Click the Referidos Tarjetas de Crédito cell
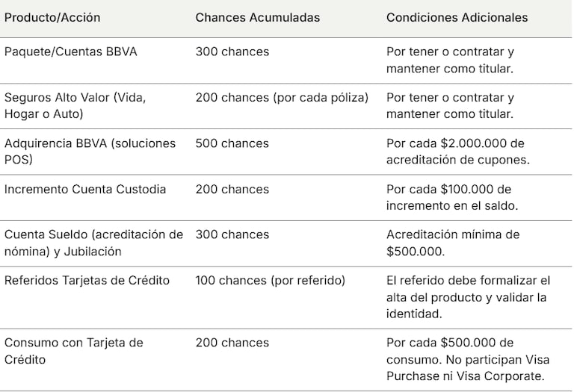This screenshot has width=574, height=392. (x=87, y=281)
